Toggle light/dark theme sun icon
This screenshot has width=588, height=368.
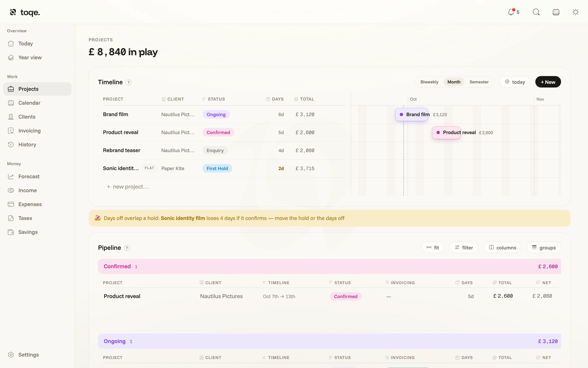point(575,12)
